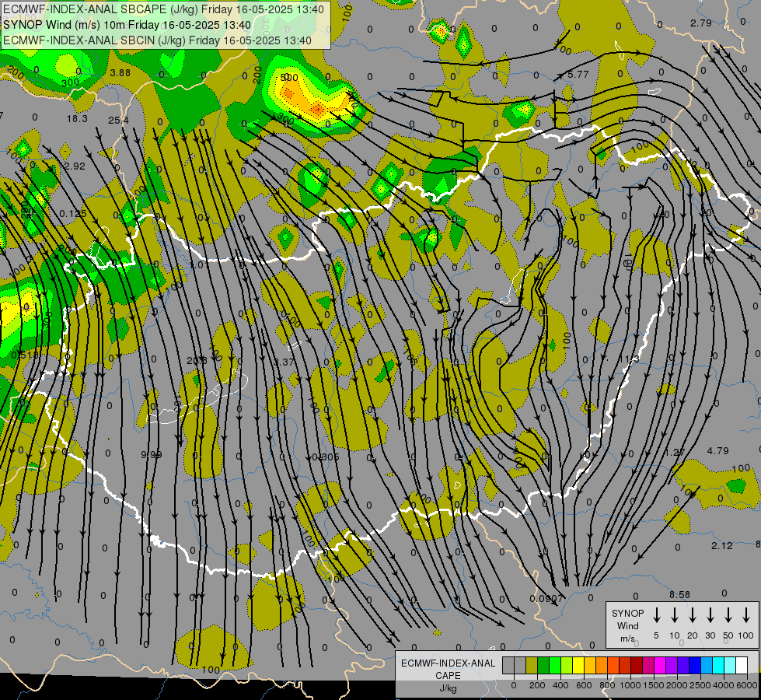Click the 'SYNOP Wind (m/s) 10m' title line

(x=127, y=25)
